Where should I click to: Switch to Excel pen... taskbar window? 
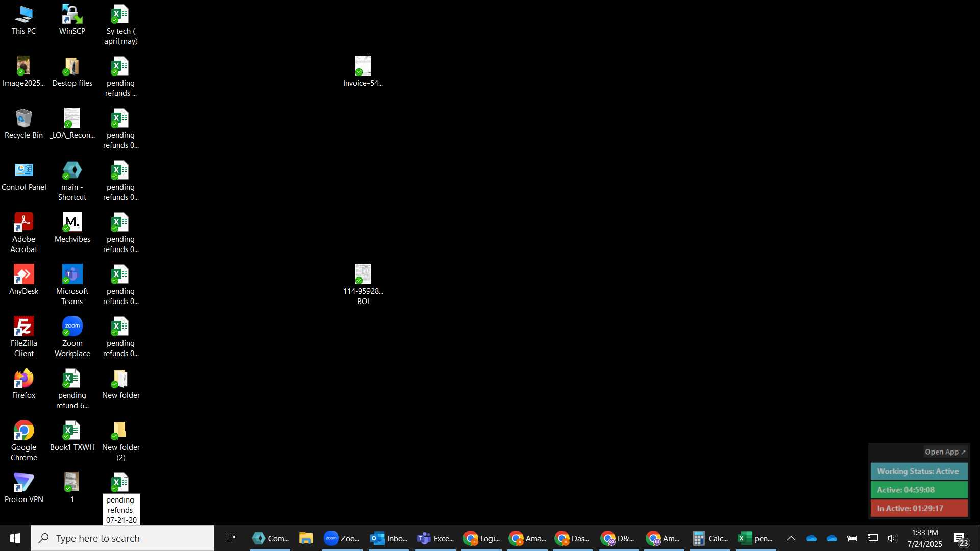pos(756,538)
